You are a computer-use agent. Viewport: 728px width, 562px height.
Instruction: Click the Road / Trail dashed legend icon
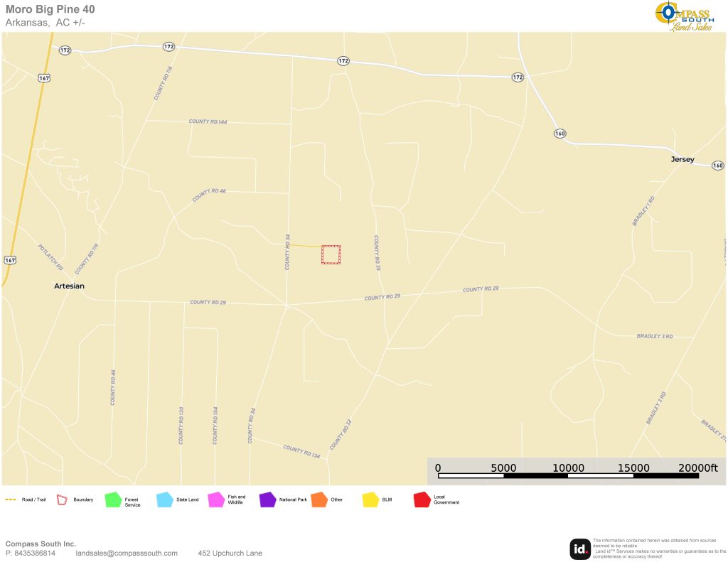11,499
